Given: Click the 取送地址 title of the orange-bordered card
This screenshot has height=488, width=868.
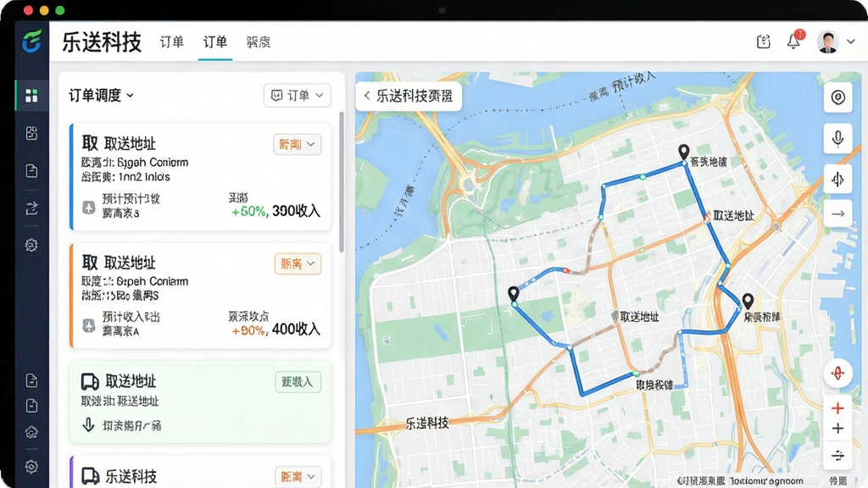Looking at the screenshot, I should 130,263.
